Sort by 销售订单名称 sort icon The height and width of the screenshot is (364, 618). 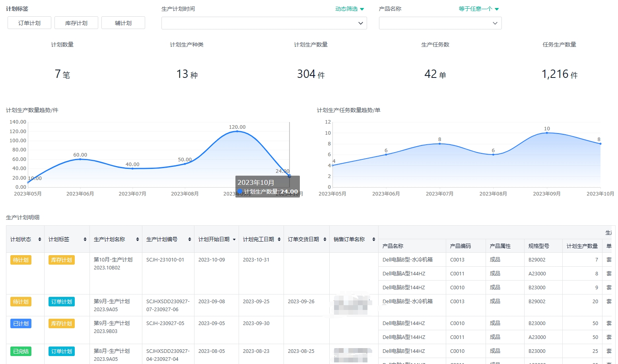click(x=374, y=239)
